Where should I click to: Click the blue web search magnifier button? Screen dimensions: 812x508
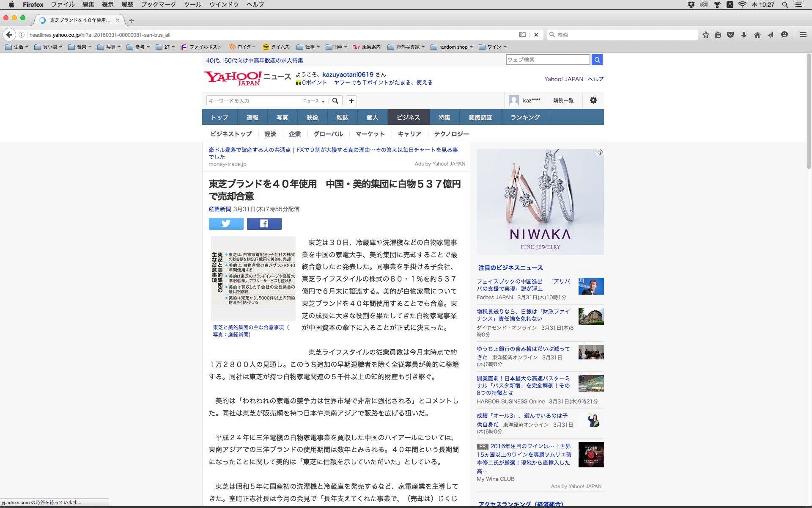(597, 60)
